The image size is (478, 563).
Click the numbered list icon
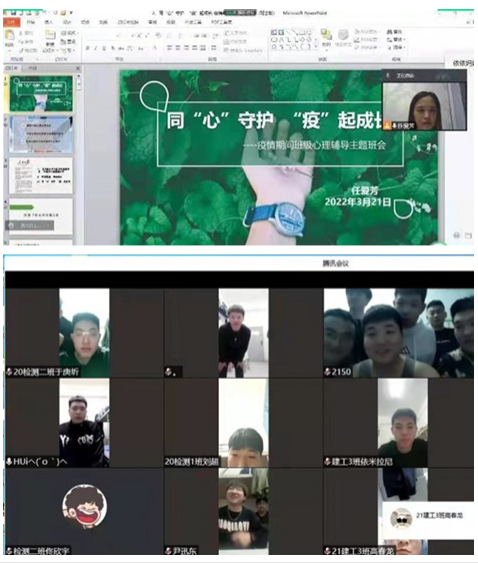tap(181, 36)
